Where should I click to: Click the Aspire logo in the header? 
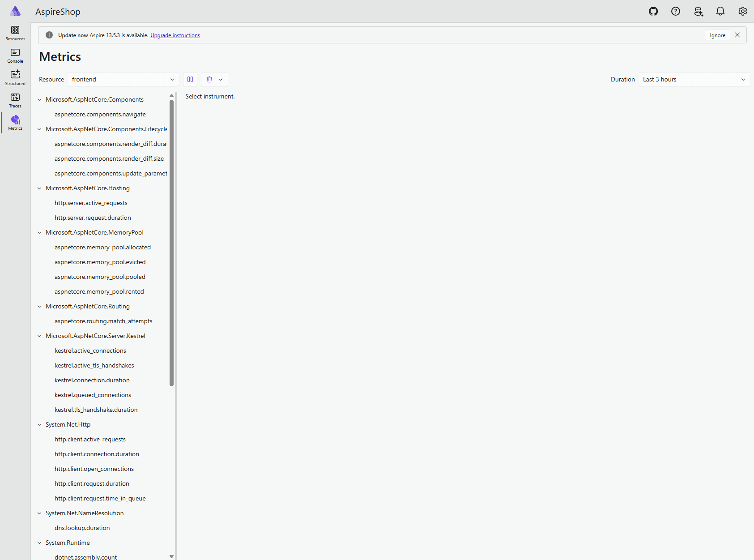pyautogui.click(x=15, y=11)
